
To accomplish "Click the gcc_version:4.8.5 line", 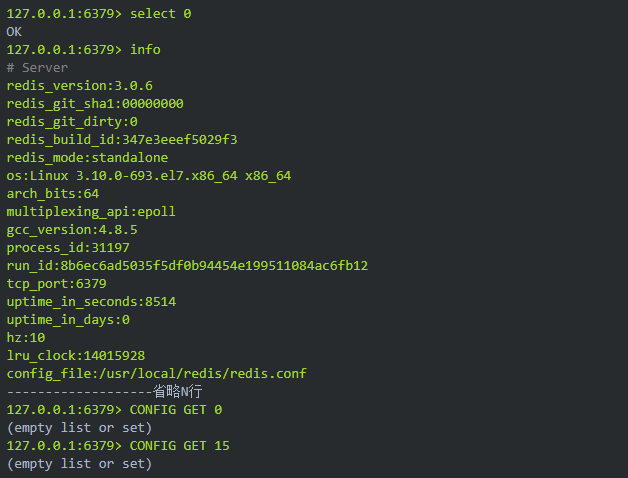I will tap(71, 230).
